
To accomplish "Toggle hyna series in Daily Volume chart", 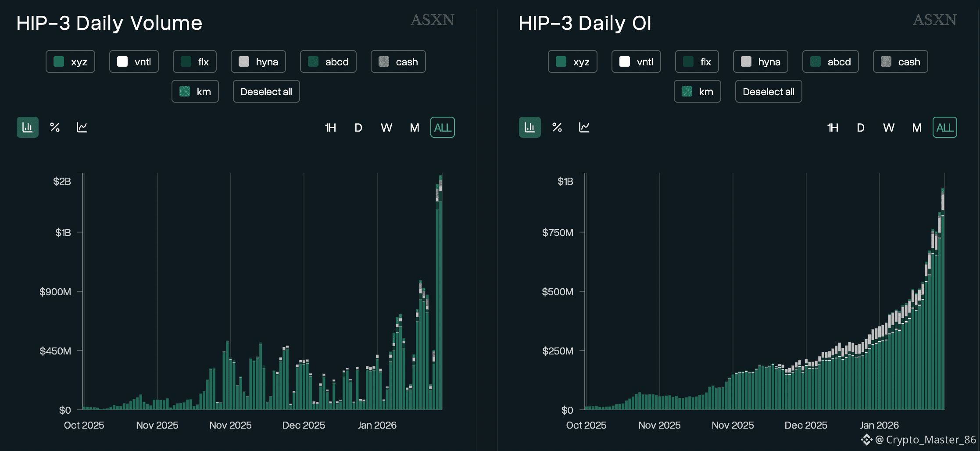I will pyautogui.click(x=258, y=61).
